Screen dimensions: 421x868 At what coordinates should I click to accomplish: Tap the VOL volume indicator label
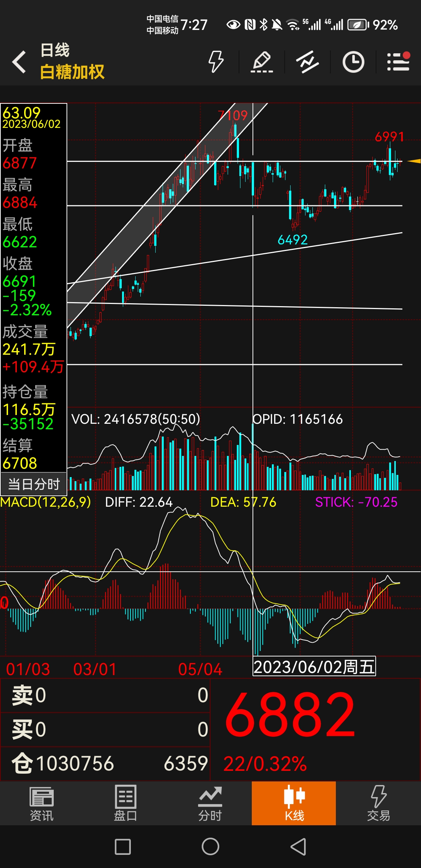[x=136, y=419]
